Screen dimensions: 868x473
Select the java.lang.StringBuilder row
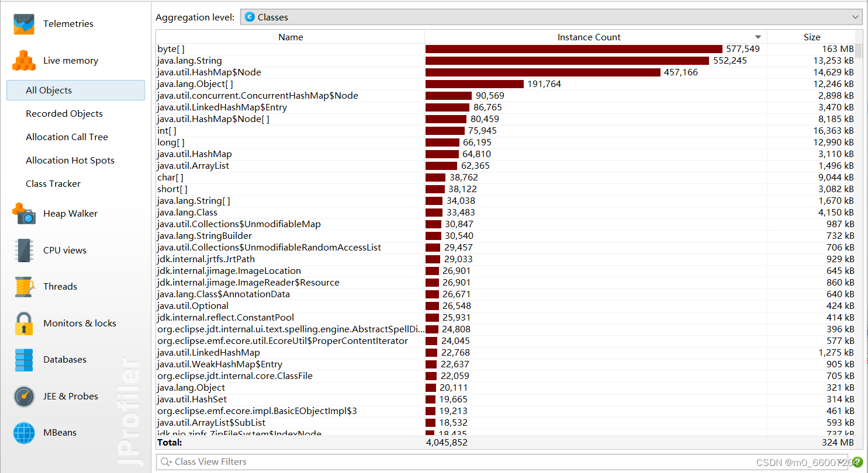click(x=506, y=236)
